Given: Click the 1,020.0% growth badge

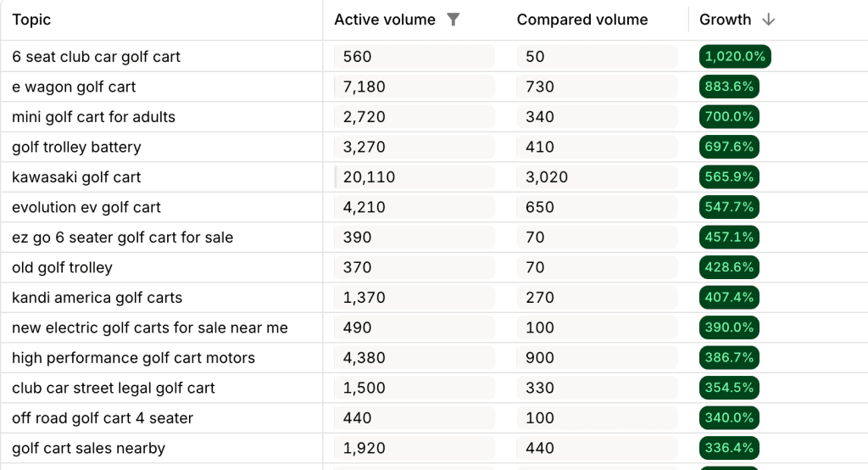Looking at the screenshot, I should (x=735, y=57).
